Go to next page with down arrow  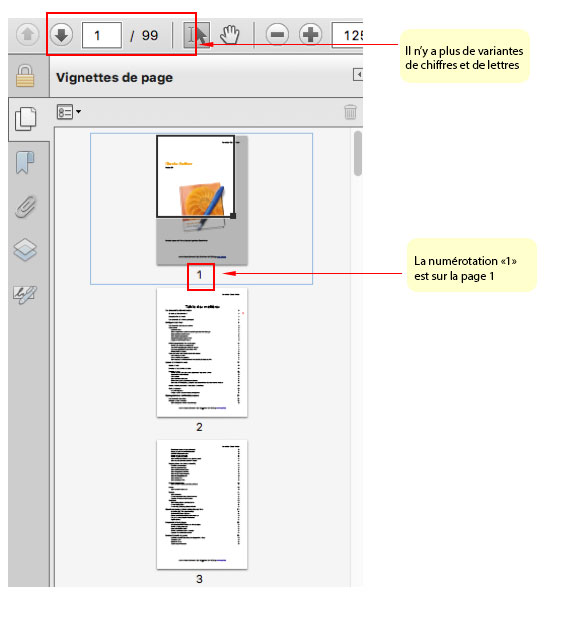click(x=61, y=35)
